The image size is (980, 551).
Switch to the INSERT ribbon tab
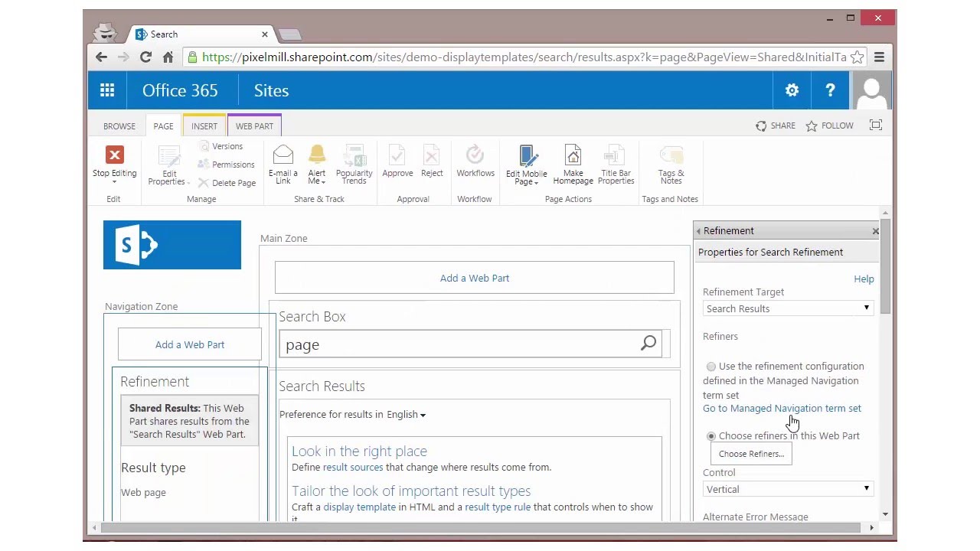click(204, 126)
